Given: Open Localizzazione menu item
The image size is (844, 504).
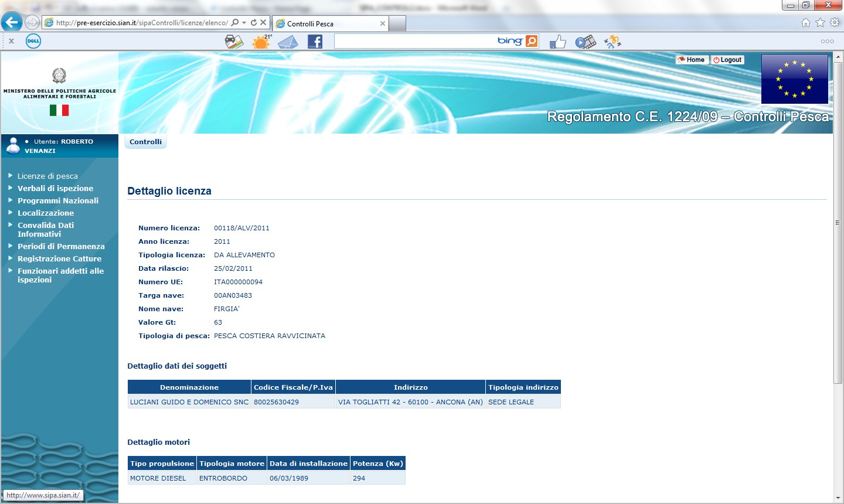Looking at the screenshot, I should [46, 213].
